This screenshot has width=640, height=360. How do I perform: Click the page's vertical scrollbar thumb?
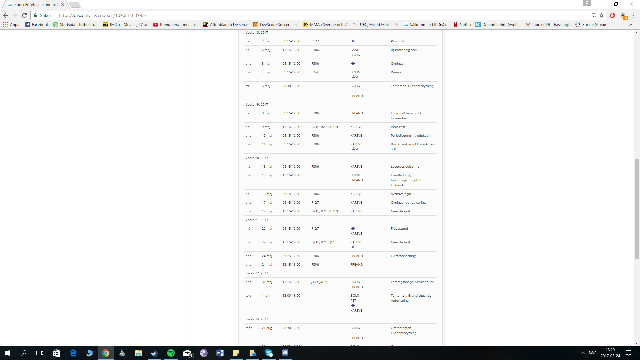[636, 208]
